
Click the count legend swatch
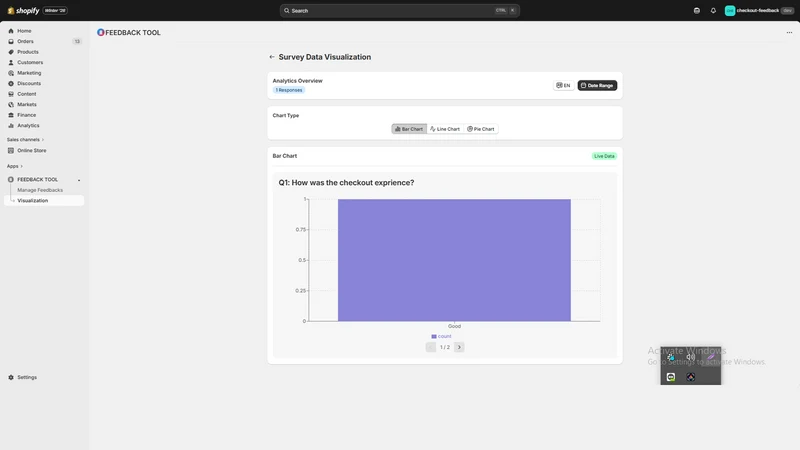click(x=434, y=336)
